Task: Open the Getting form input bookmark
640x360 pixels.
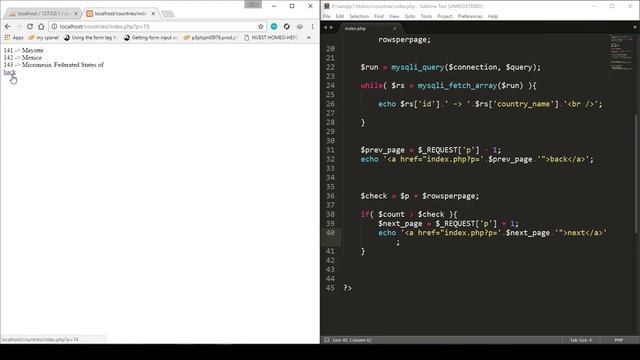Action: [x=150, y=38]
